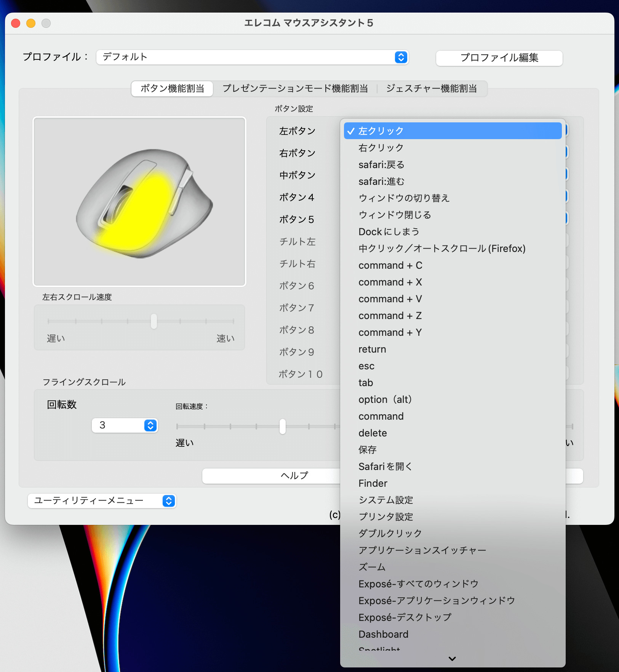Click the 左ボタン label
Viewport: 619px width, 672px height.
tap(298, 131)
